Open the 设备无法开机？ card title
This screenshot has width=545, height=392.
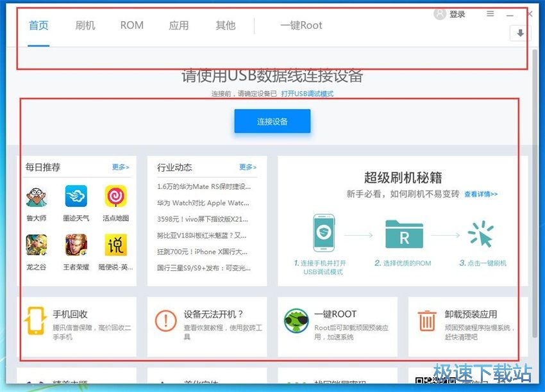coord(213,314)
